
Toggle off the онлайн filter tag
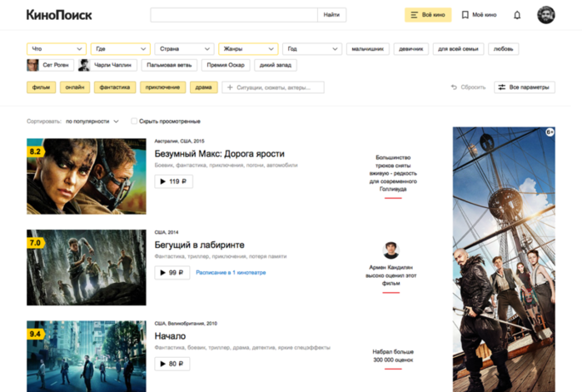75,87
